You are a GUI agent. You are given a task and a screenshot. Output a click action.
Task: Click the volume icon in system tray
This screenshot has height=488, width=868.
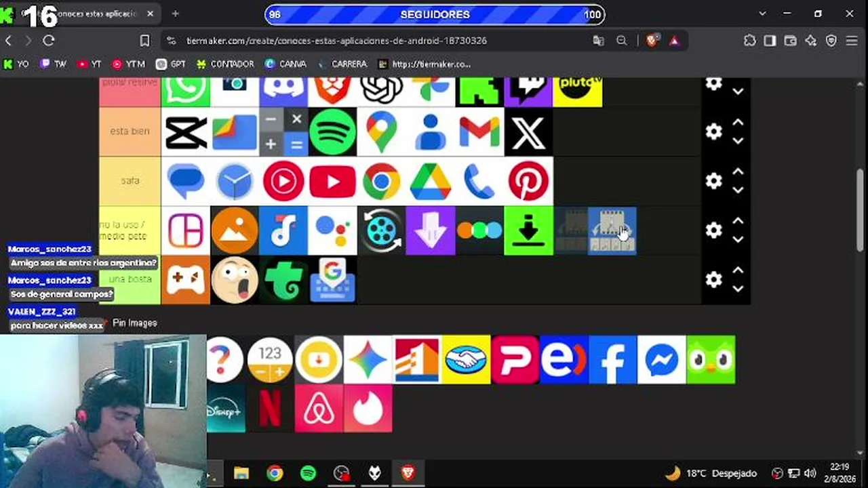click(810, 473)
